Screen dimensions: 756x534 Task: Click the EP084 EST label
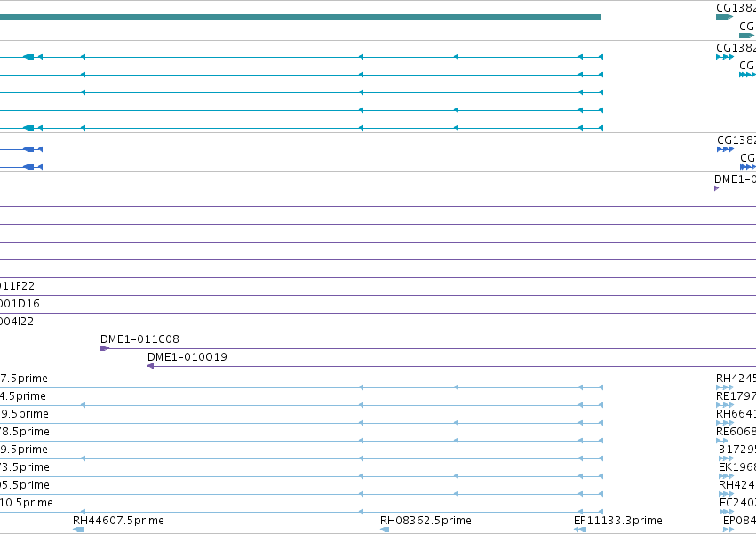click(740, 521)
